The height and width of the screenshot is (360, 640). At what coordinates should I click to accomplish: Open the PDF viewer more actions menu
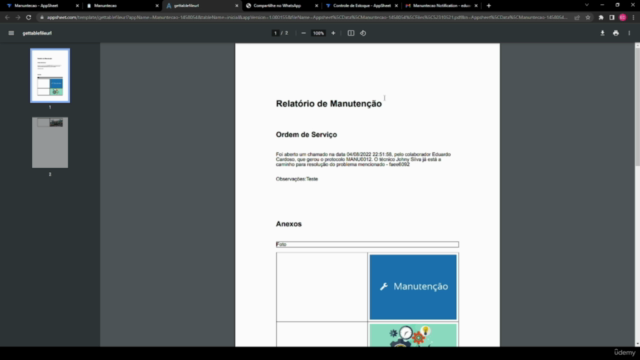tap(629, 33)
